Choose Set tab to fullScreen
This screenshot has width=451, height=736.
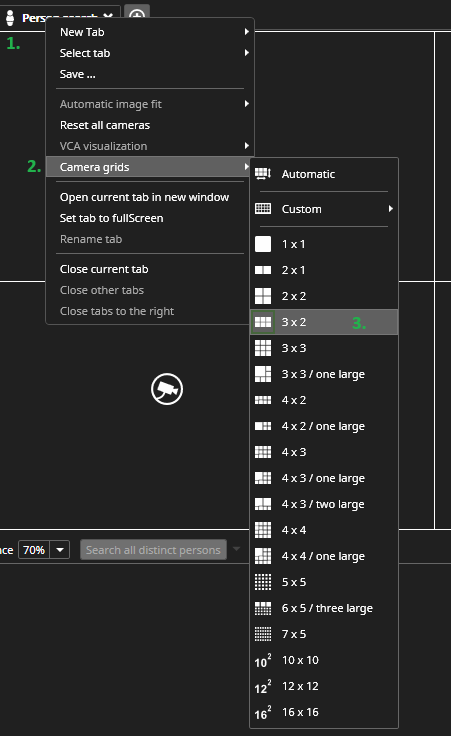[111, 218]
